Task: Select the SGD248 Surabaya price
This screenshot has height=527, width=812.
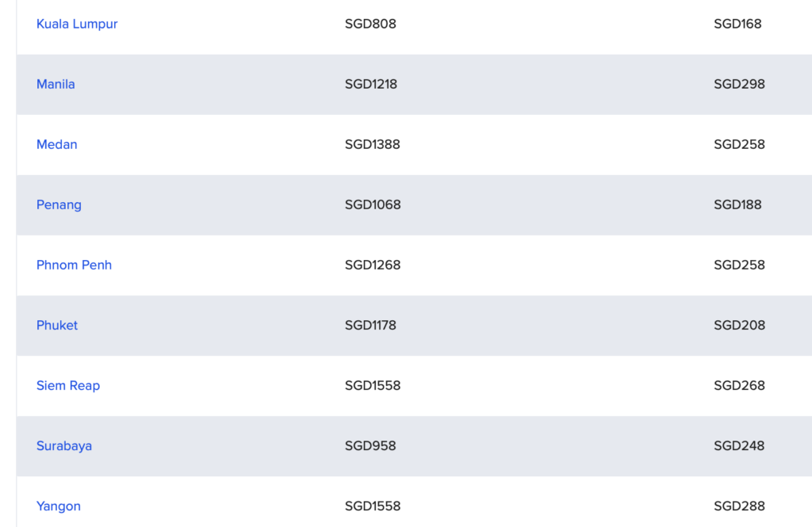Action: point(739,445)
